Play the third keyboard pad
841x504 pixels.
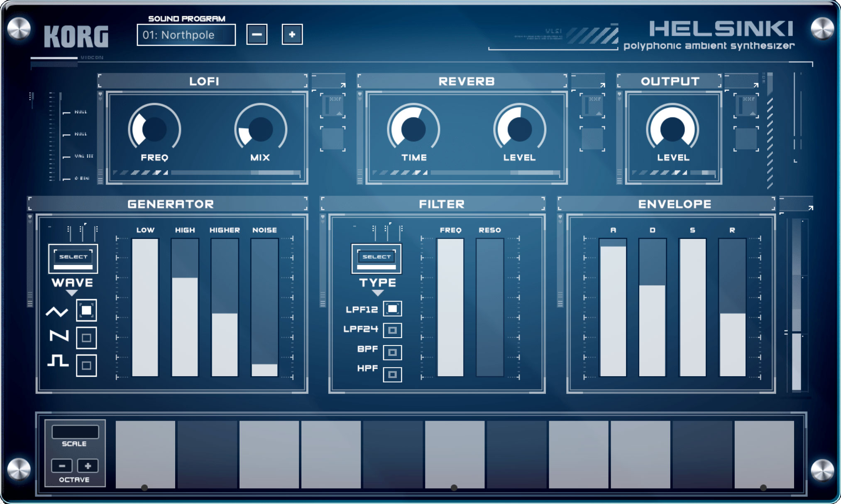[x=269, y=454]
